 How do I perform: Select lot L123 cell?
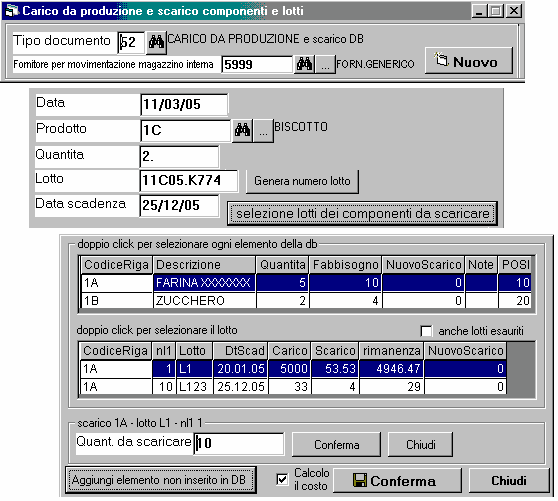[194, 387]
